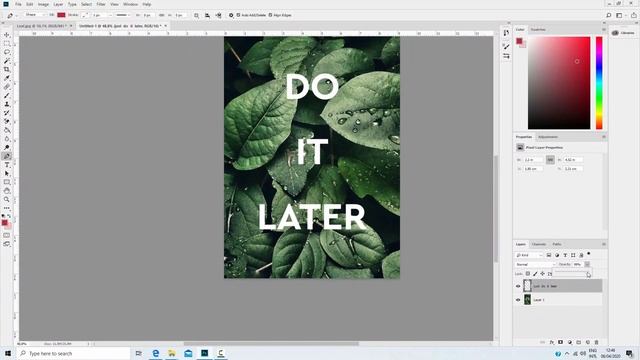
Task: Select the Magic Wand tool
Action: (x=7, y=61)
